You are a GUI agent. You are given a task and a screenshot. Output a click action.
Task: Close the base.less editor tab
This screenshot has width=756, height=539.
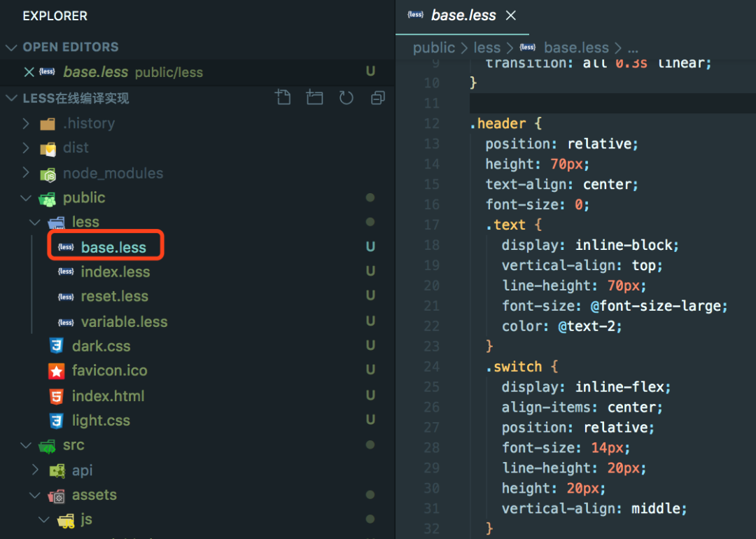coord(510,15)
